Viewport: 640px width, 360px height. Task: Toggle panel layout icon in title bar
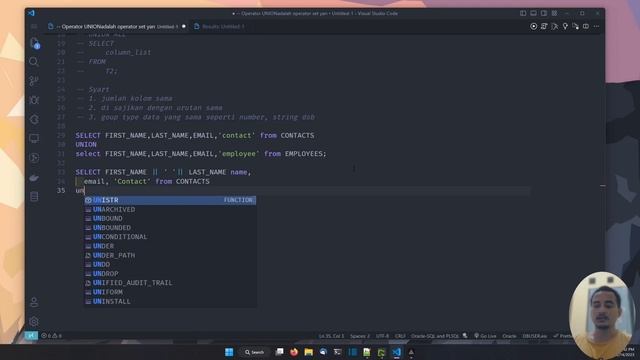click(533, 13)
